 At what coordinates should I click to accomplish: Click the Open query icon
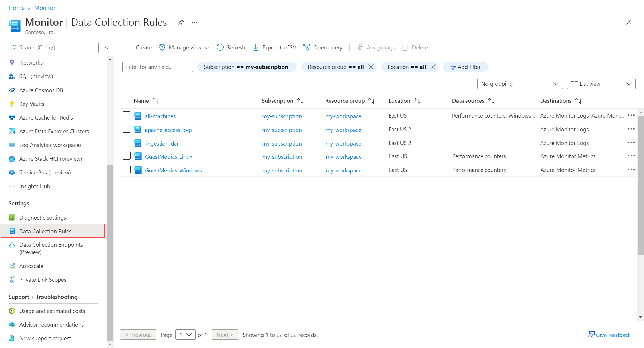pos(306,47)
